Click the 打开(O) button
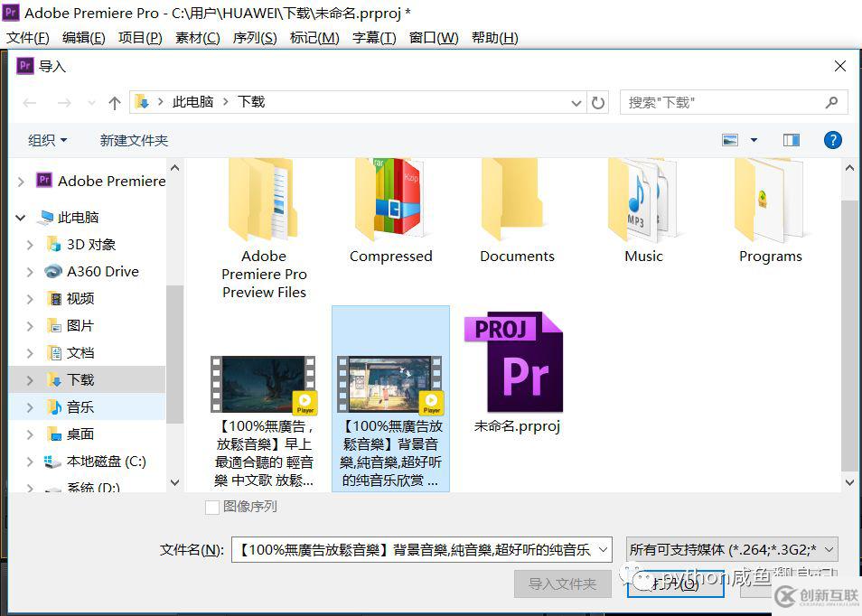The width and height of the screenshot is (862, 616). click(x=675, y=583)
